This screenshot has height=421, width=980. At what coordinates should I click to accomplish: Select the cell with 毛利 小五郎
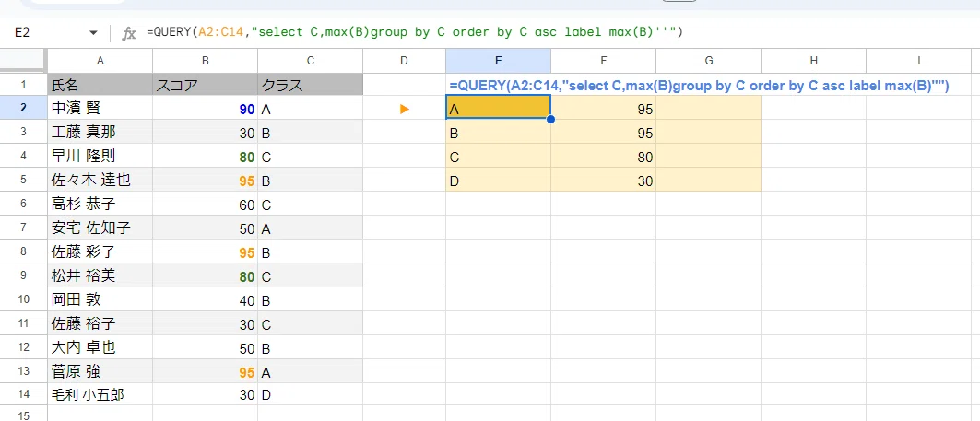(100, 395)
